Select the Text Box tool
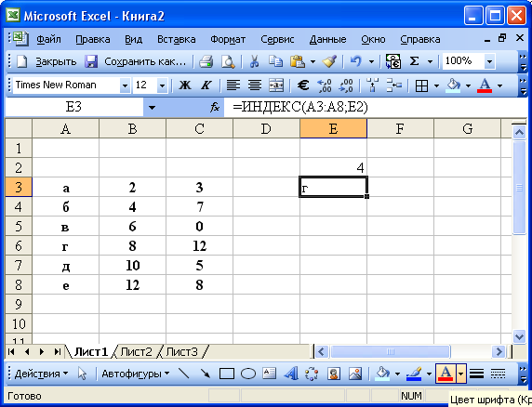 [x=270, y=374]
